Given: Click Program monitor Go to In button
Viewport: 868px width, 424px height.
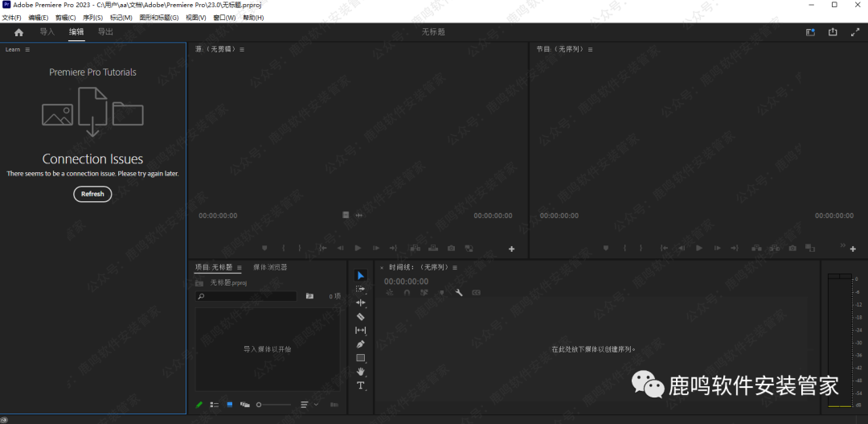Looking at the screenshot, I should 664,249.
